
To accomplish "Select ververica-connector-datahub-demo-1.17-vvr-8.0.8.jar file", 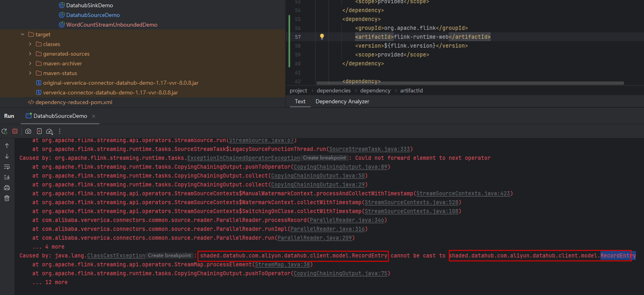I will (x=110, y=92).
